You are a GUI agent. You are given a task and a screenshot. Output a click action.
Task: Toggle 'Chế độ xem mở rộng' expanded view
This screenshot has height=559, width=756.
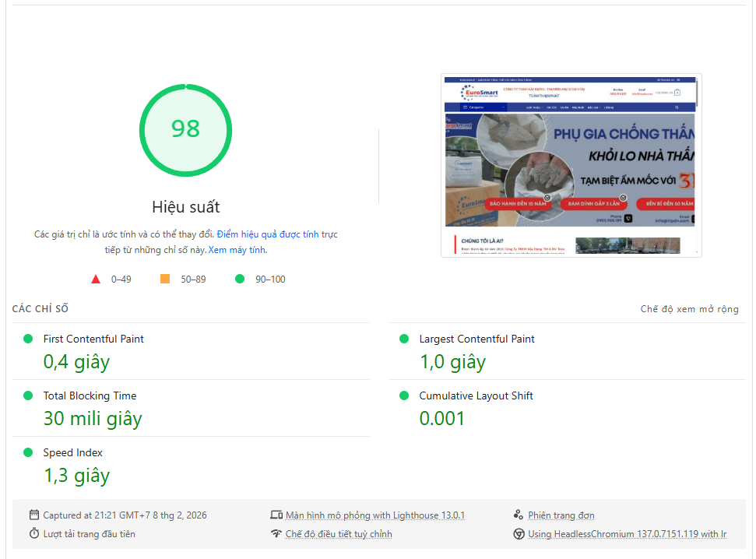pos(690,308)
